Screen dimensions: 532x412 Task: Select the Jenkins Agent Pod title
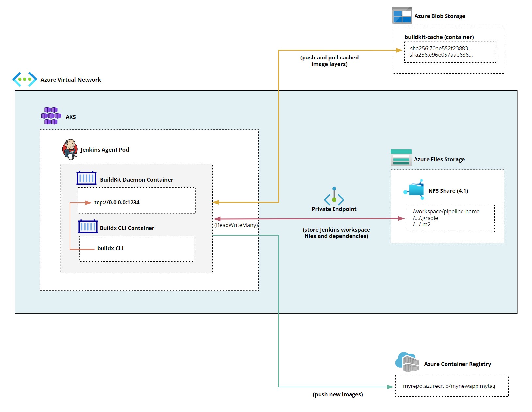coord(104,150)
